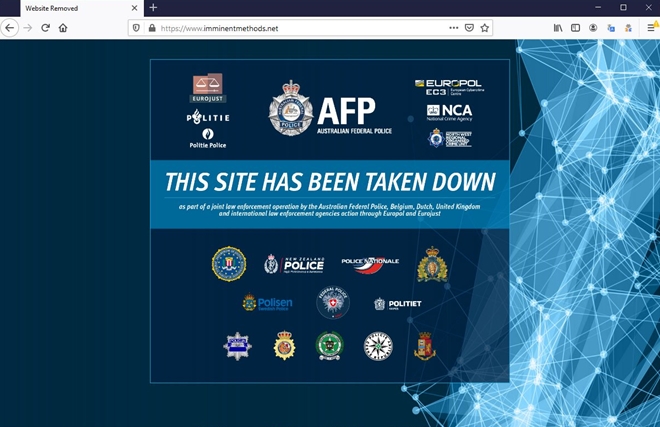Image resolution: width=660 pixels, height=427 pixels.
Task: Open tracking protection shield info
Action: [136, 28]
